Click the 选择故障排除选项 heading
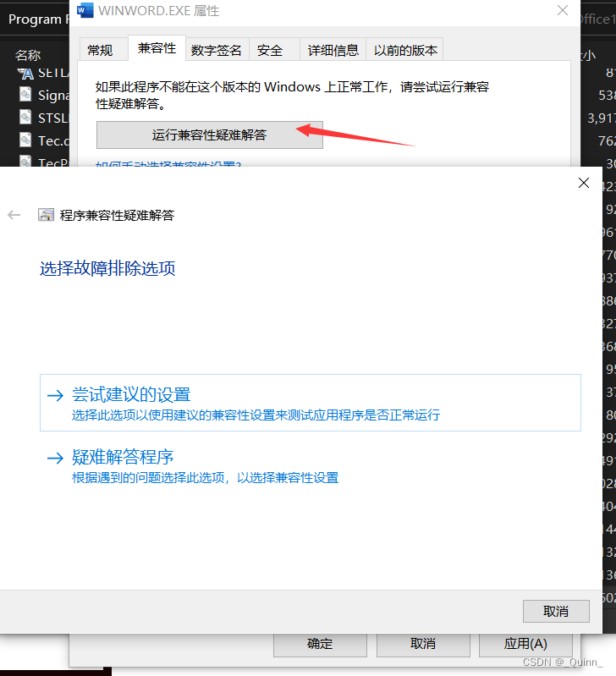 tap(107, 268)
